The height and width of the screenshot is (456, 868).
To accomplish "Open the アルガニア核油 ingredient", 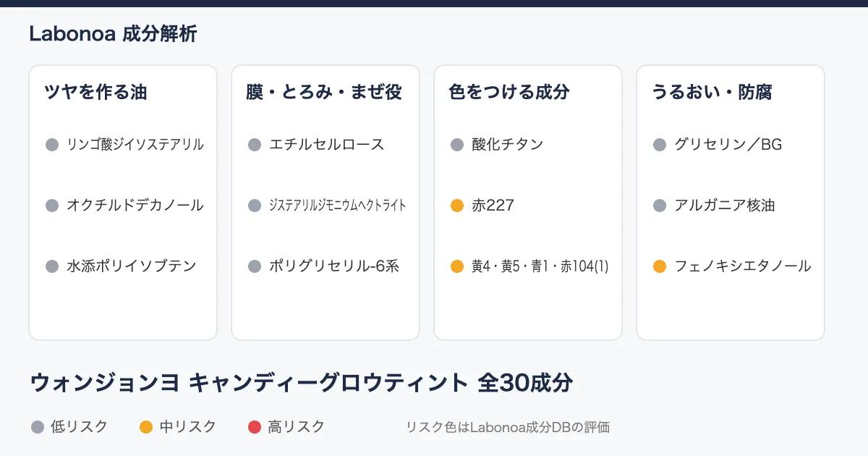I will click(x=725, y=206).
